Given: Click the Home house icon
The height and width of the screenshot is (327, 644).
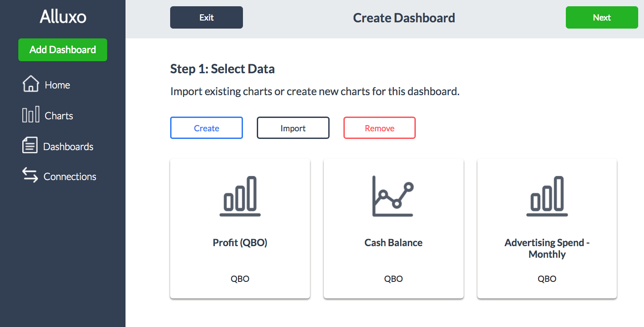Looking at the screenshot, I should click(30, 84).
